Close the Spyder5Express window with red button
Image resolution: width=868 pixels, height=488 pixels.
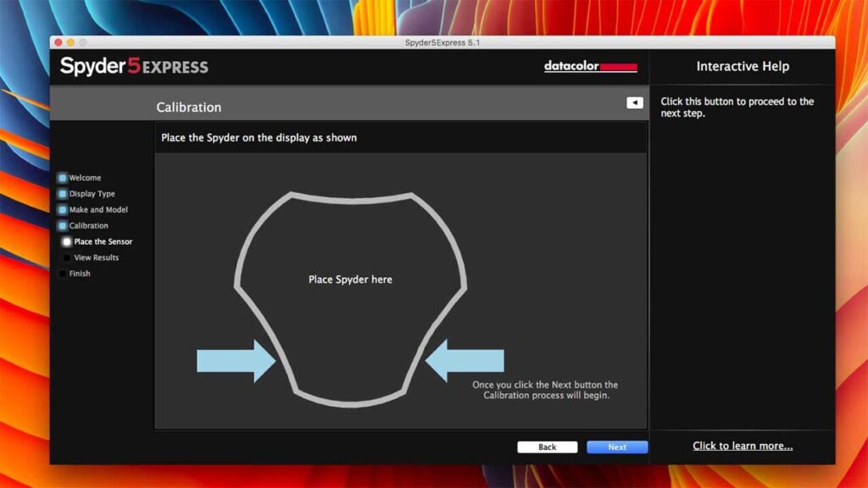pyautogui.click(x=58, y=42)
